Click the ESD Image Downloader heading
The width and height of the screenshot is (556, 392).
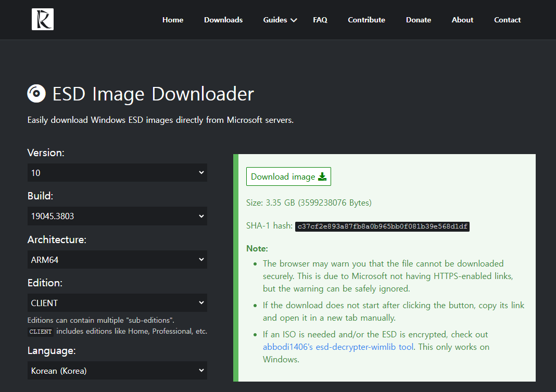[153, 94]
